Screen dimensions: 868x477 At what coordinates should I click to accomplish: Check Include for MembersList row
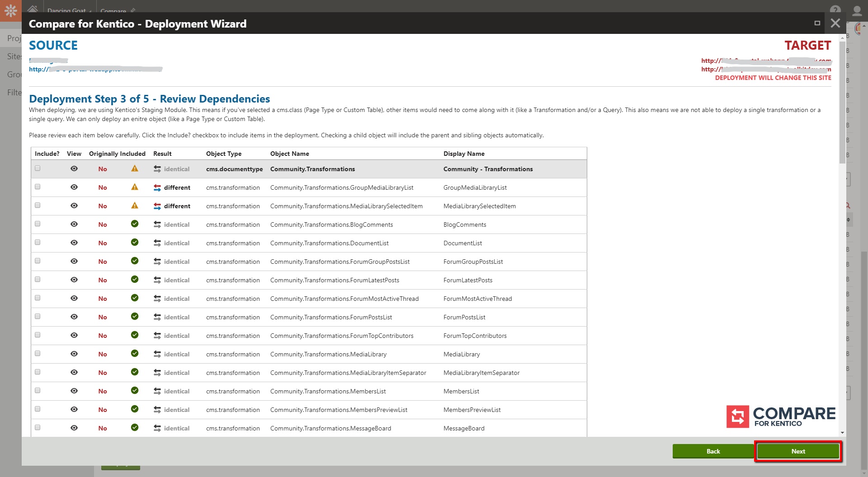point(38,391)
